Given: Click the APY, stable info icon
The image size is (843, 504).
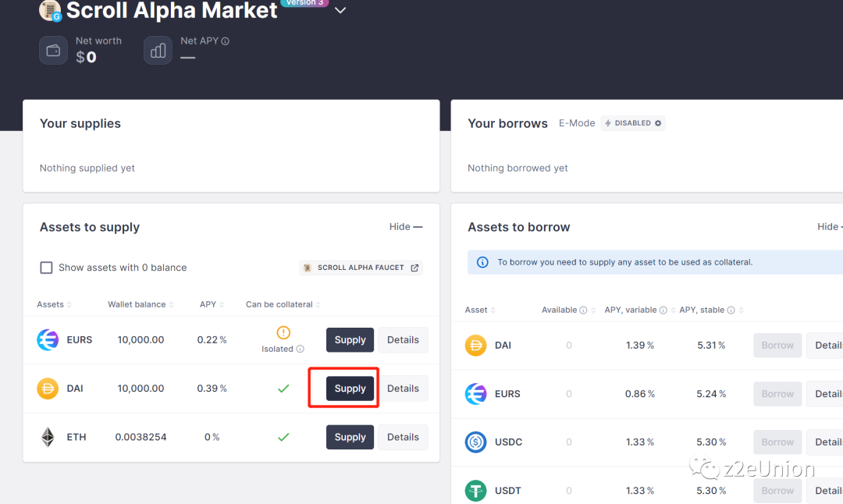Looking at the screenshot, I should [731, 310].
